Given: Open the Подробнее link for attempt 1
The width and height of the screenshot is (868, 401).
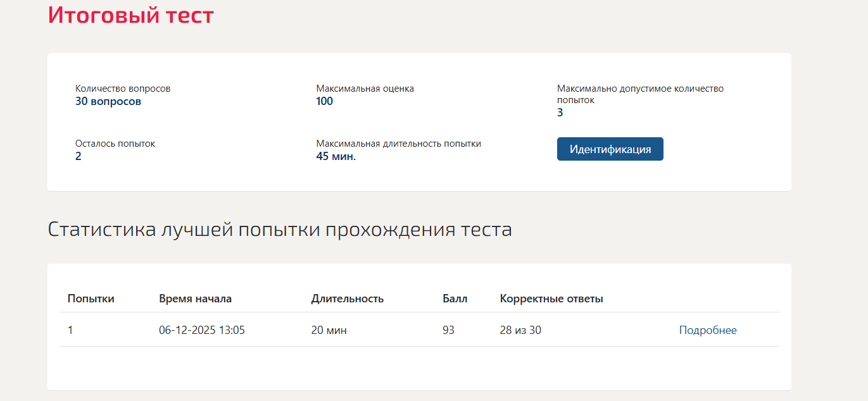Looking at the screenshot, I should point(708,330).
